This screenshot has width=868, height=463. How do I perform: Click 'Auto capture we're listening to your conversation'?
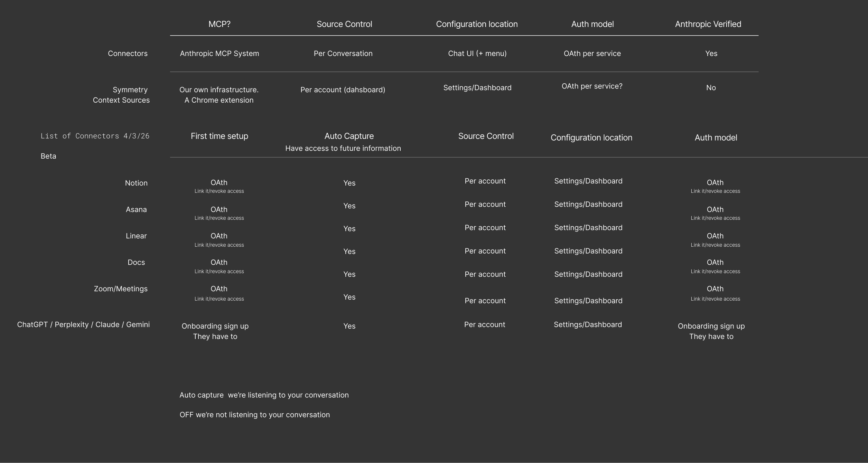click(264, 395)
